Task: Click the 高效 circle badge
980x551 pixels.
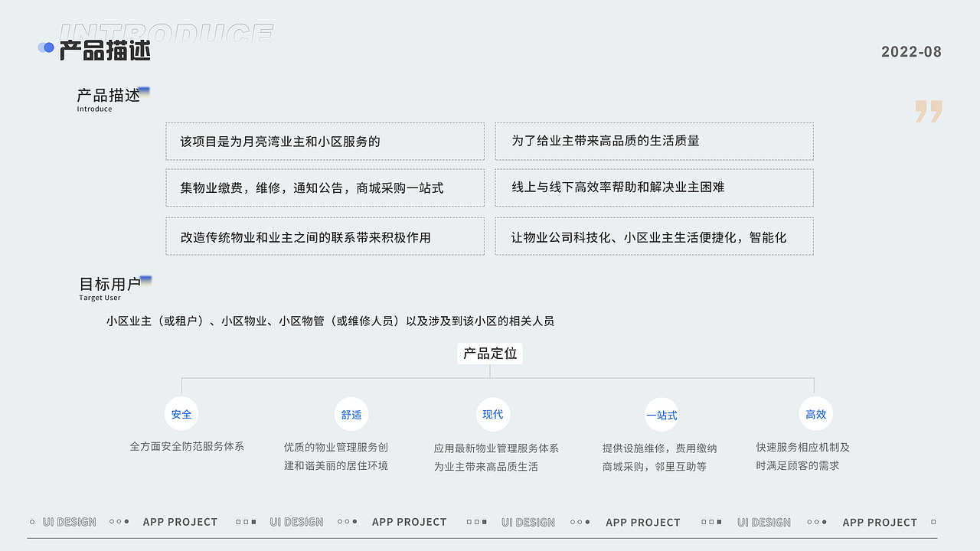Action: pos(815,414)
